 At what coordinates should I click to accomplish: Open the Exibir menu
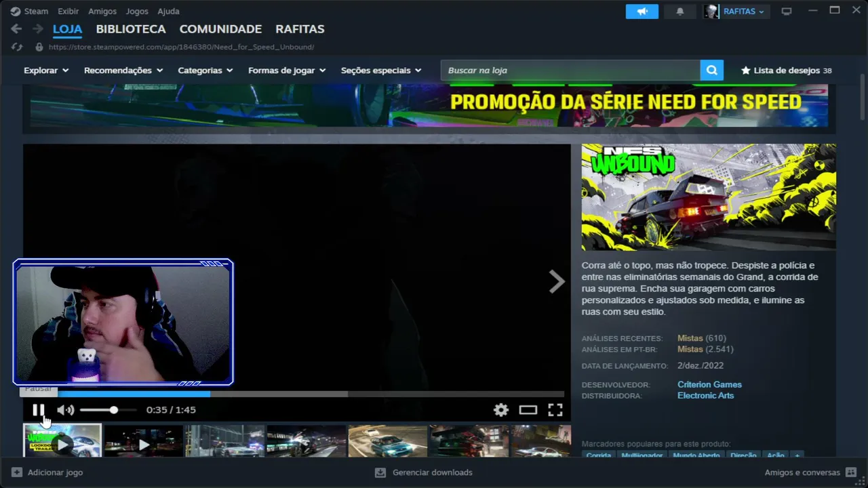(x=68, y=12)
